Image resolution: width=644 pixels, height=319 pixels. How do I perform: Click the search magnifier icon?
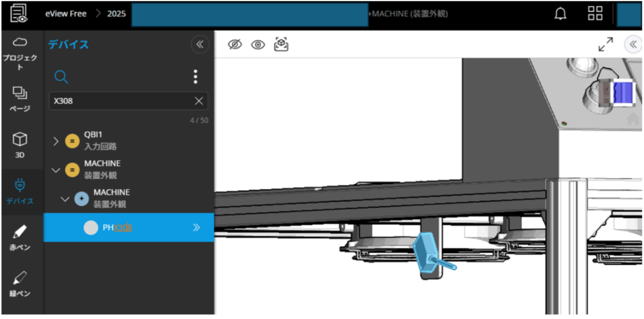coord(61,77)
